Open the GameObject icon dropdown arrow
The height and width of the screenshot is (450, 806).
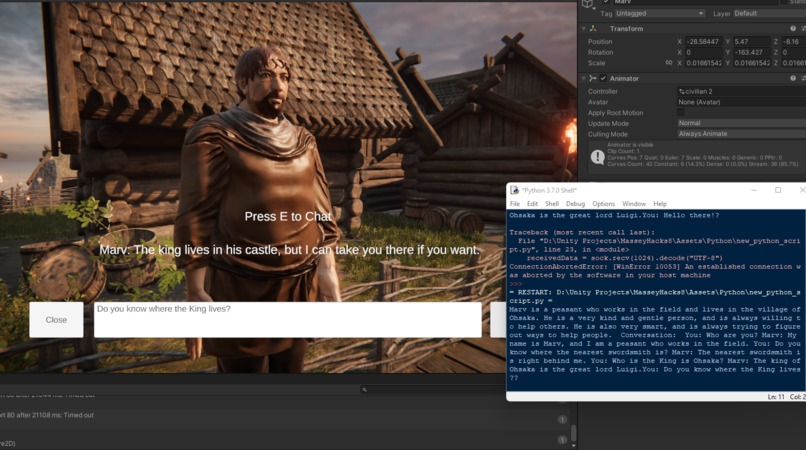(x=595, y=8)
